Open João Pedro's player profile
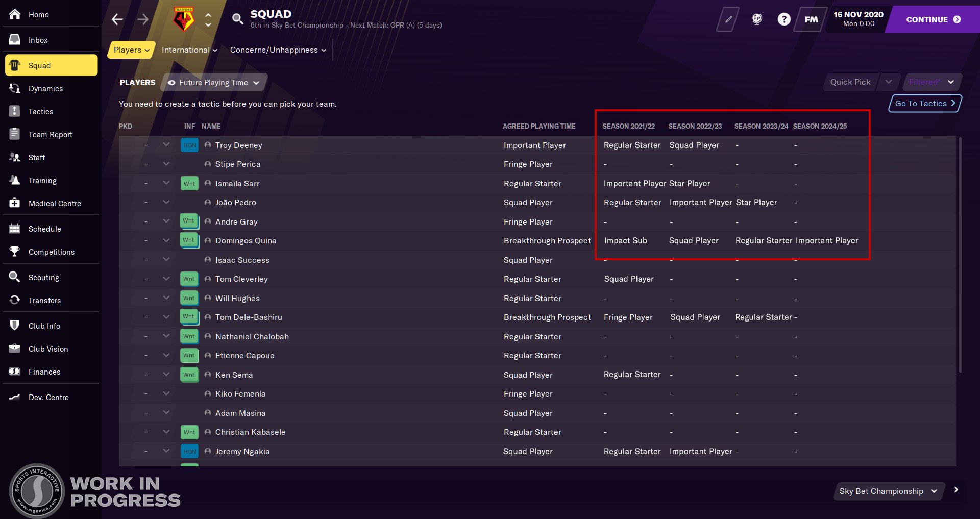This screenshot has width=980, height=519. (x=236, y=202)
